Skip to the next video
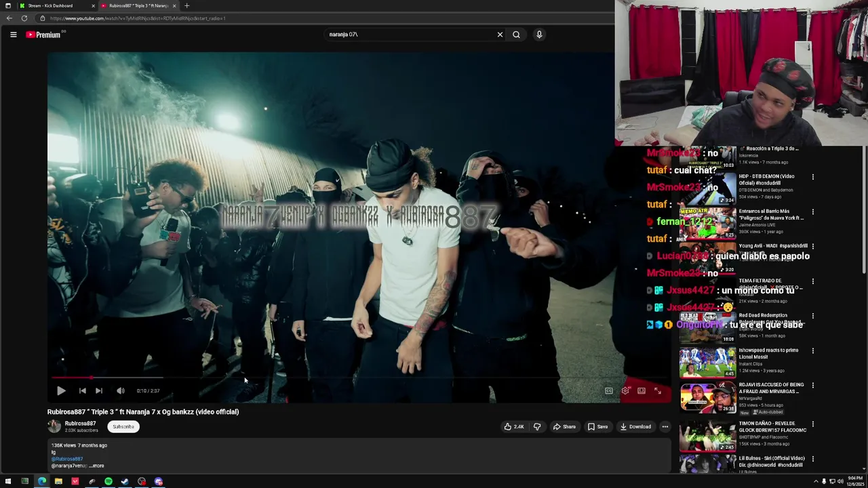This screenshot has width=868, height=488. (99, 391)
